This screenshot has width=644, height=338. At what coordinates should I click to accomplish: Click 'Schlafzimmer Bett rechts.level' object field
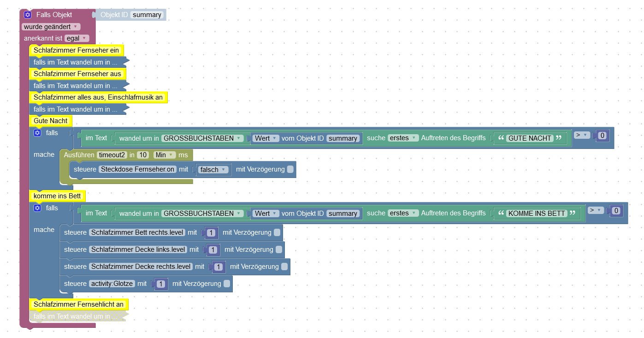click(x=137, y=232)
